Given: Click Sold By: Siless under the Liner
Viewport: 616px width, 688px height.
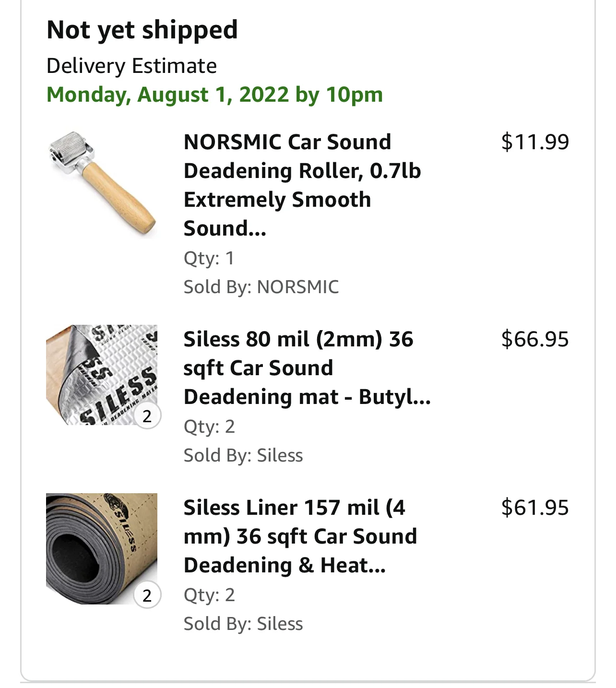Looking at the screenshot, I should [243, 624].
